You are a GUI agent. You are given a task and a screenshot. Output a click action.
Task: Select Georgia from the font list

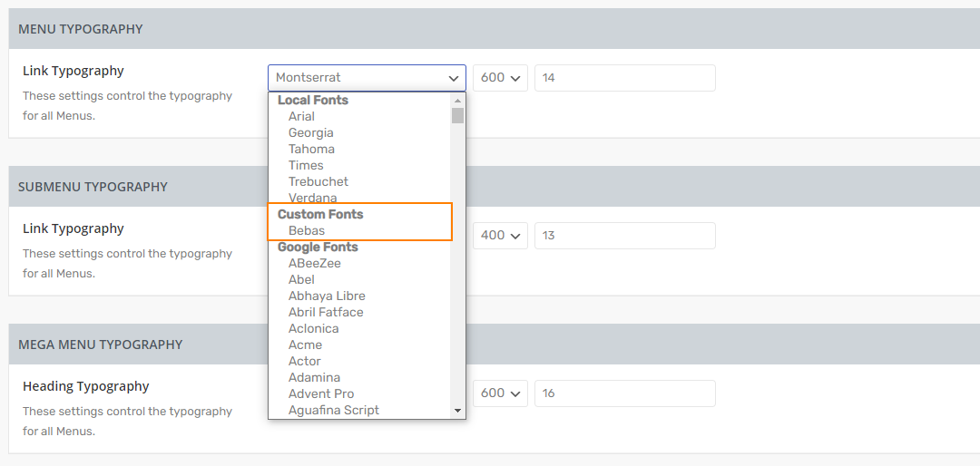(310, 132)
